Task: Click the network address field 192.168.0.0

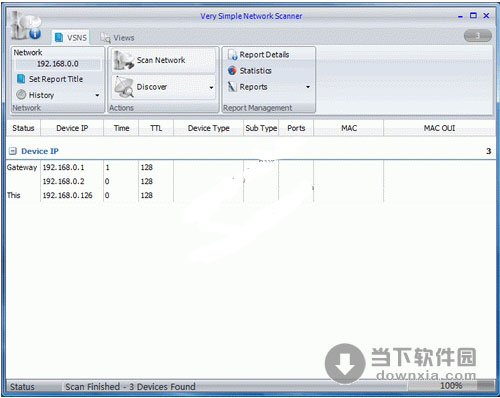Action: pos(58,64)
